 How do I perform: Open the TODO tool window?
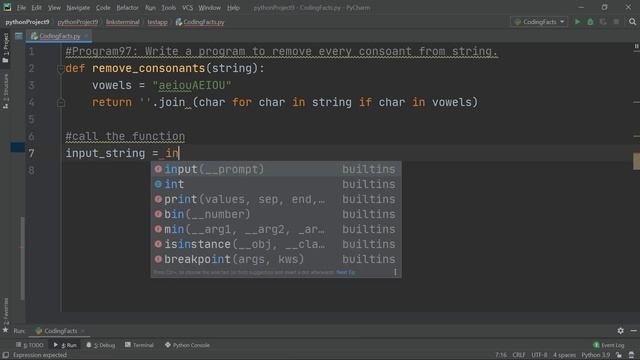(29, 345)
